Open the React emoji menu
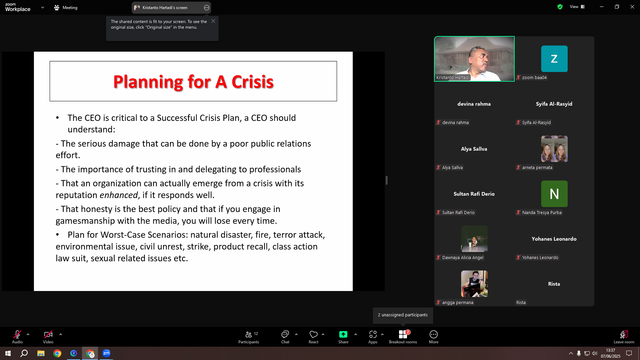The width and height of the screenshot is (640, 360). tap(313, 337)
